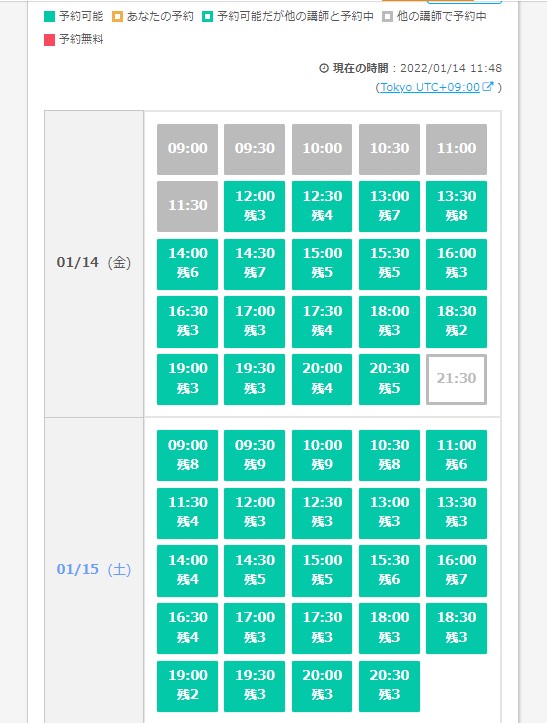
Task: Select the grayed-out 09:00 slot on 01/14
Action: [187, 149]
